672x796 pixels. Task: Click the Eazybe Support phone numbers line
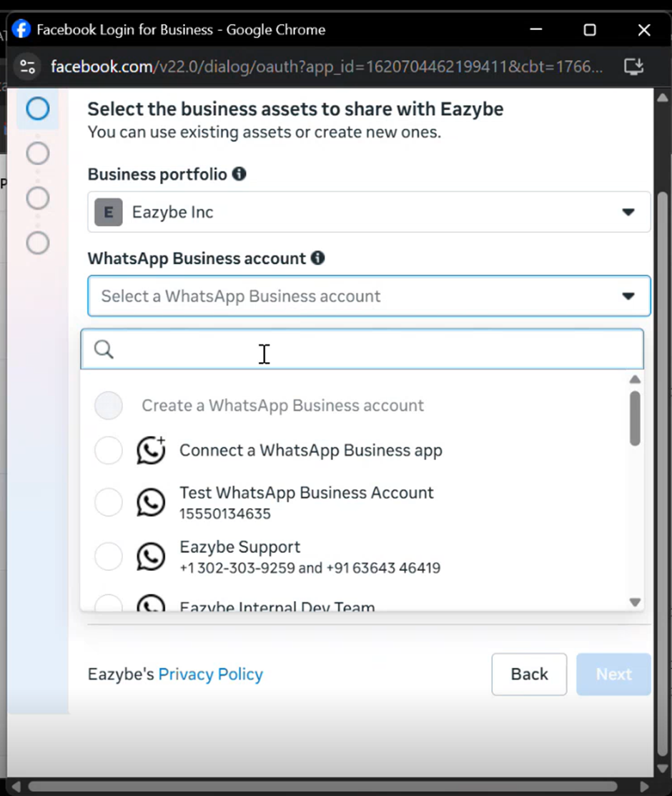click(310, 567)
